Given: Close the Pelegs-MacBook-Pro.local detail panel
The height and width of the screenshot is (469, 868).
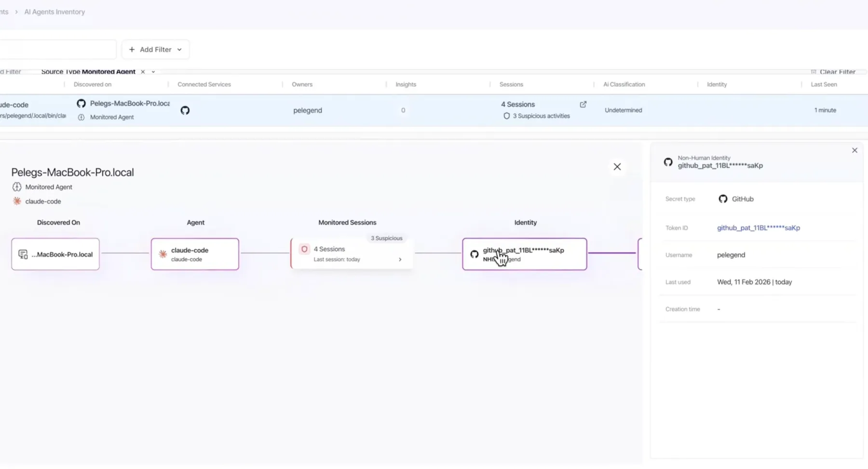Looking at the screenshot, I should click(x=617, y=167).
